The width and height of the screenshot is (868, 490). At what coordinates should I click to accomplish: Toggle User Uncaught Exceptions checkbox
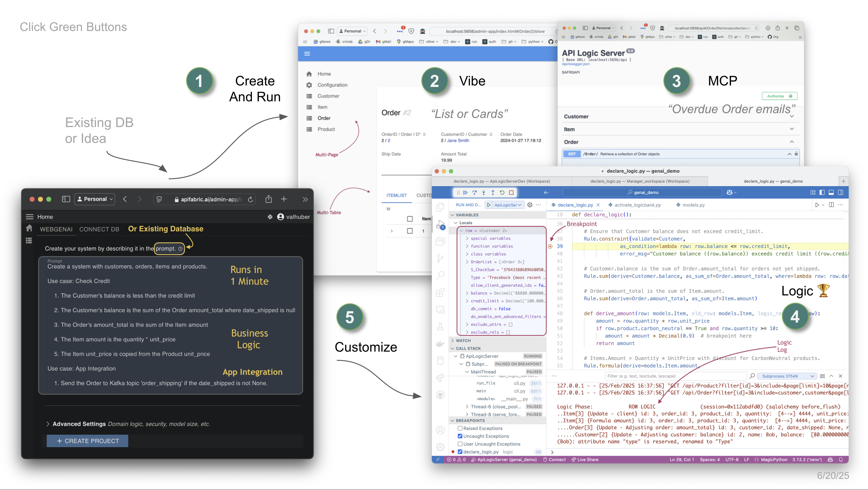(460, 444)
